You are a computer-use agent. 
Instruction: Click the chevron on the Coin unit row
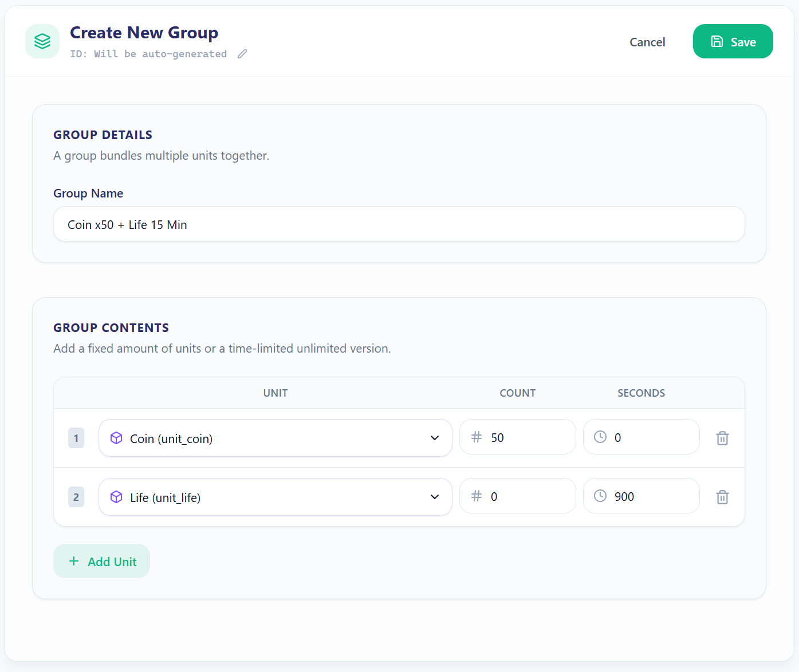435,438
